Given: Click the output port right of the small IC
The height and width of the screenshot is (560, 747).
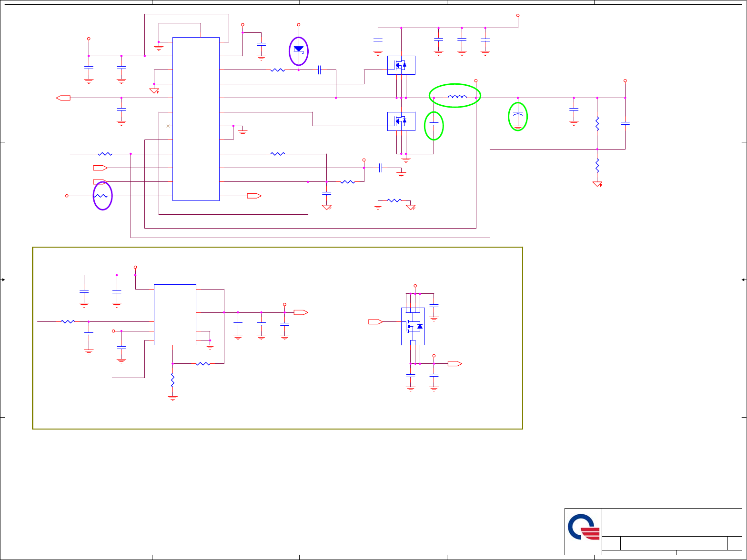Looking at the screenshot, I should click(x=301, y=312).
